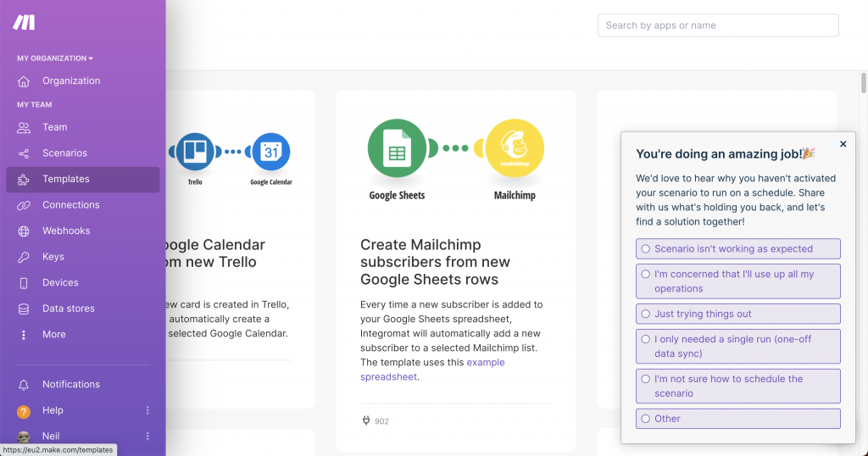Viewport: 868px width, 456px height.
Task: Click the More three-dots icon
Action: point(23,335)
